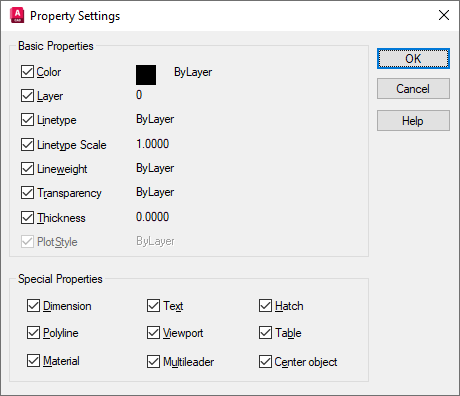Disable the Viewport checkbox
460x396 pixels.
point(153,333)
